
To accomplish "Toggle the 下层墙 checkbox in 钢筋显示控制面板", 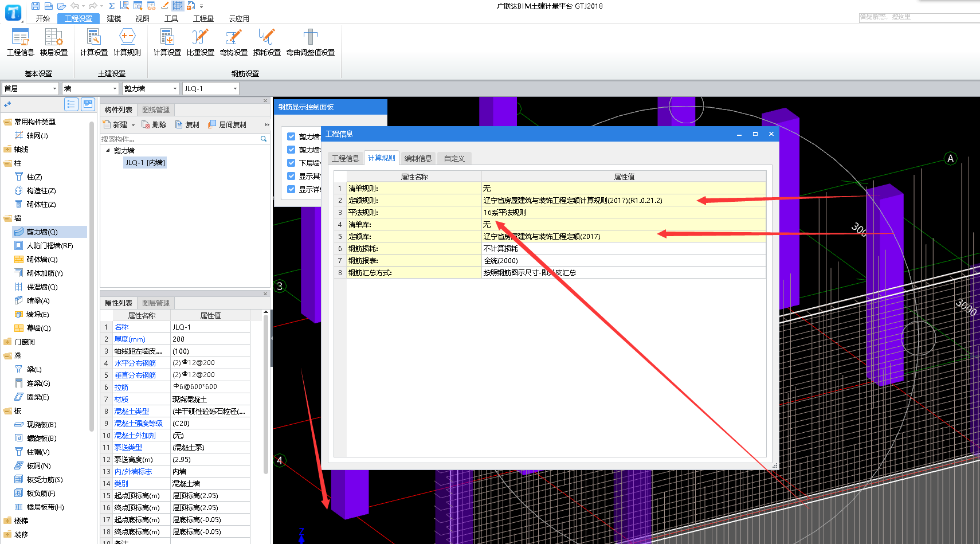I will pyautogui.click(x=291, y=163).
